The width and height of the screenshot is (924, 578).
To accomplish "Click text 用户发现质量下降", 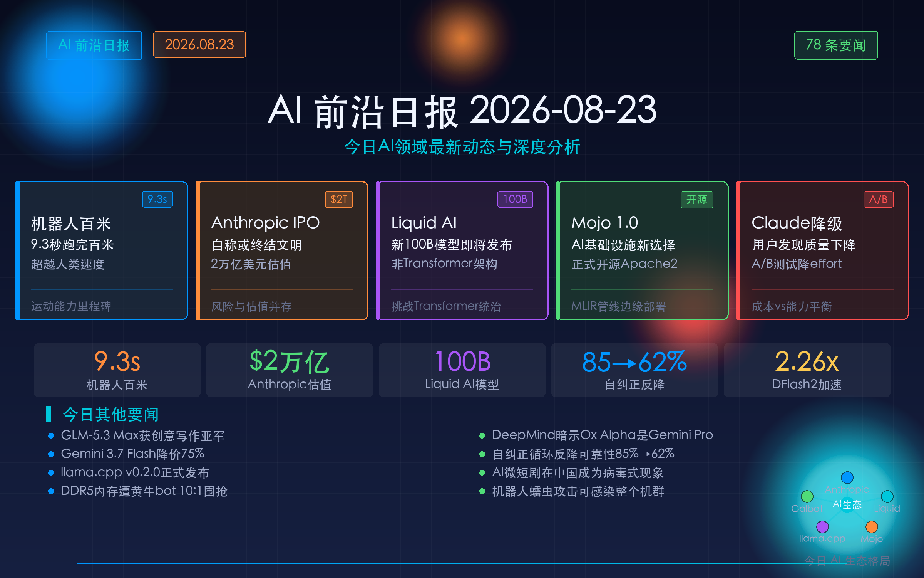I will point(804,245).
